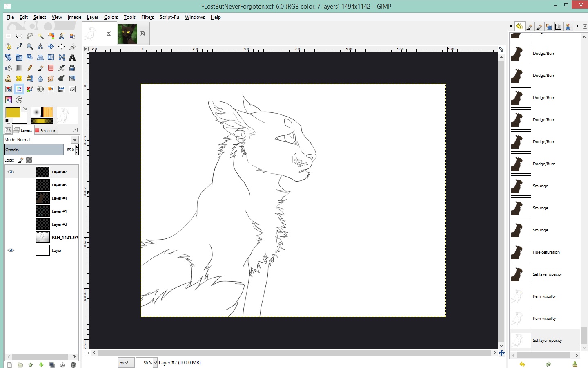This screenshot has width=588, height=368.
Task: Toggle the lock pixels brush icon
Action: point(20,160)
